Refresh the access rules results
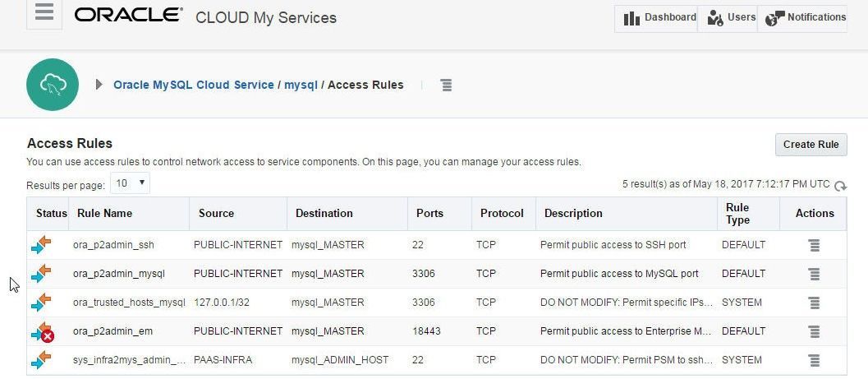The image size is (868, 379). pyautogui.click(x=840, y=186)
